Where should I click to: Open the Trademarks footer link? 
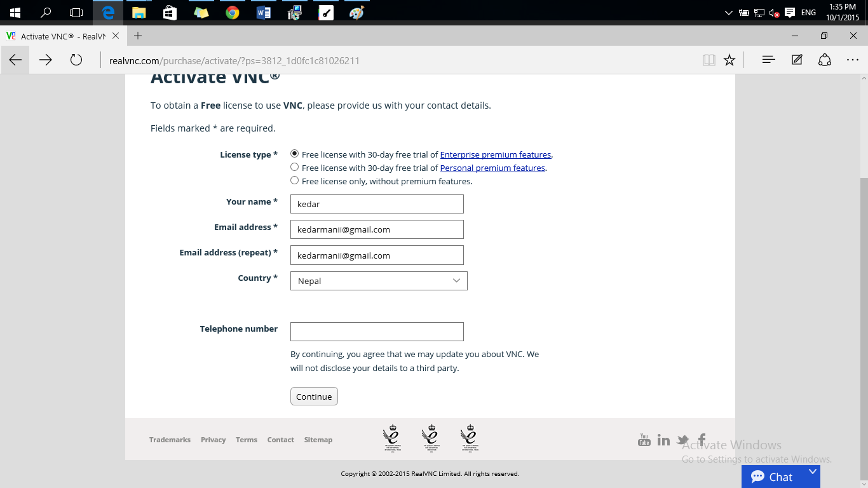point(170,440)
